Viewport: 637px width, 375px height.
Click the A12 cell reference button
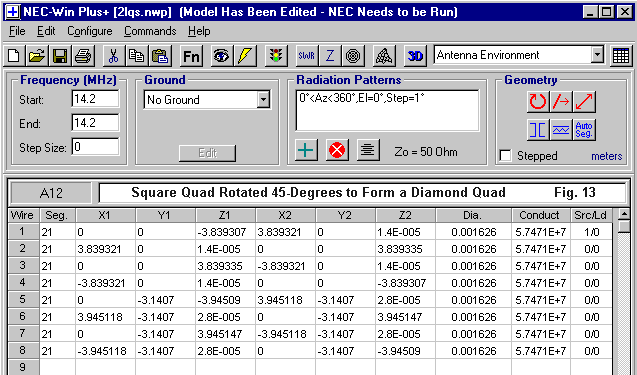(51, 193)
